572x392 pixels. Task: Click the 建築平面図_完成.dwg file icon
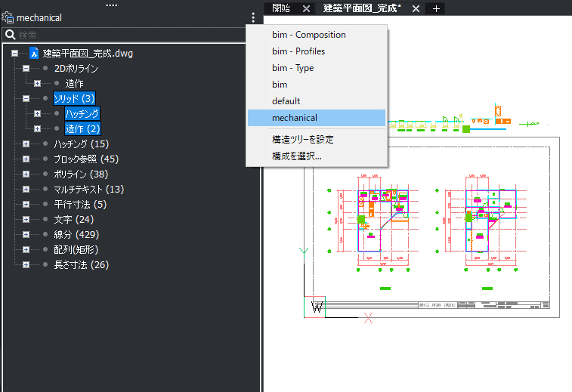pyautogui.click(x=34, y=53)
